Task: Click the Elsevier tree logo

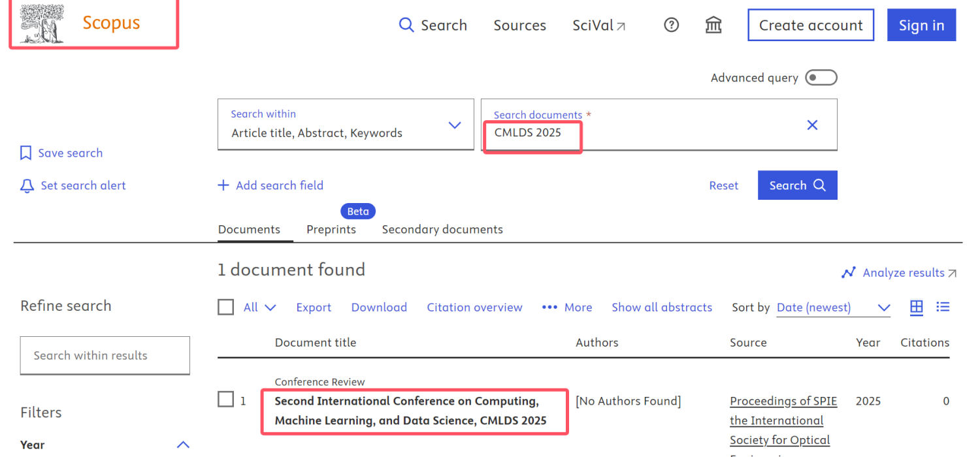Action: click(x=42, y=24)
